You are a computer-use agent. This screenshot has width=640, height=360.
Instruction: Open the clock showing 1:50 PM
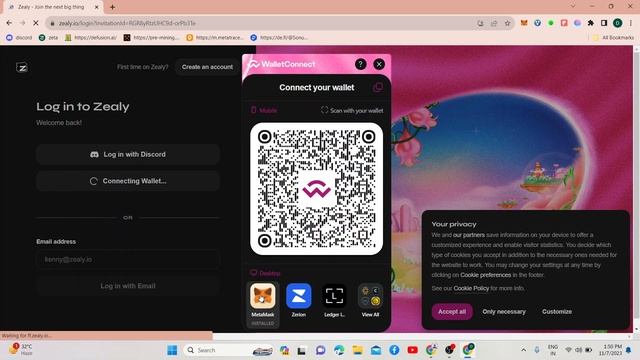pos(610,350)
